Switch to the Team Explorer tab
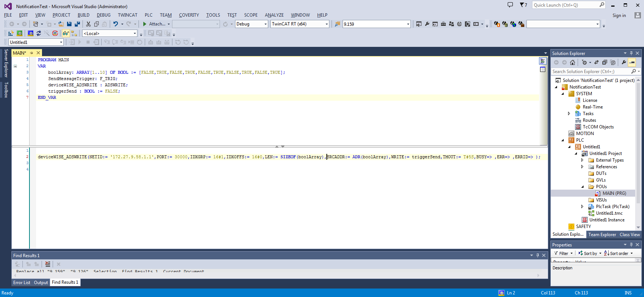 (x=602, y=235)
